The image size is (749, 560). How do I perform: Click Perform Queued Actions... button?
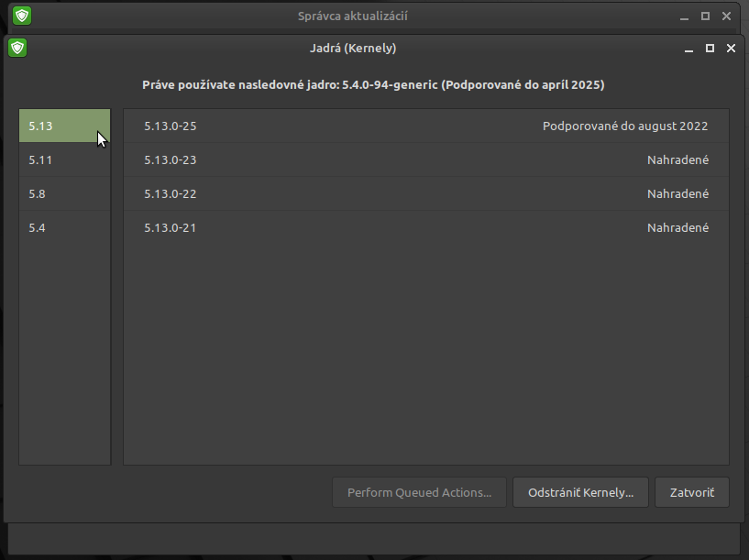coord(419,492)
